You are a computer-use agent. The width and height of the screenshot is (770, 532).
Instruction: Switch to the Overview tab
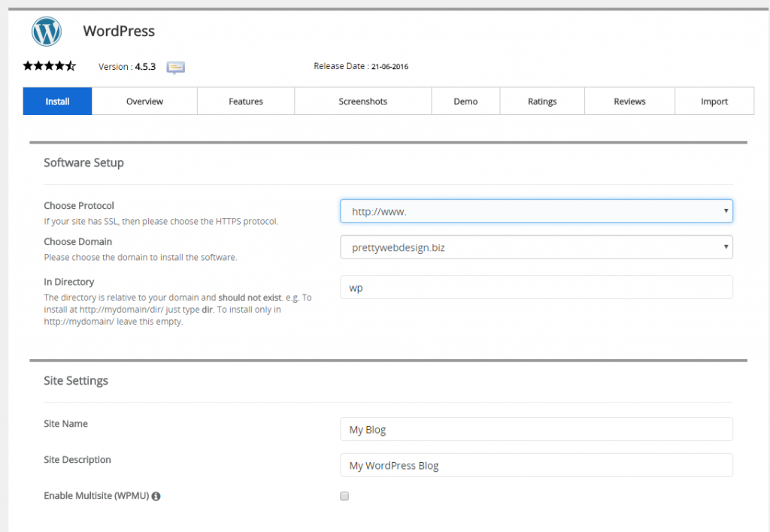click(144, 101)
